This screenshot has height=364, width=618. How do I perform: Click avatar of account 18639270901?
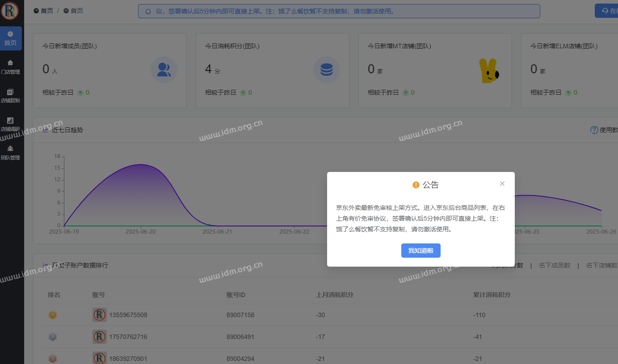tap(100, 358)
